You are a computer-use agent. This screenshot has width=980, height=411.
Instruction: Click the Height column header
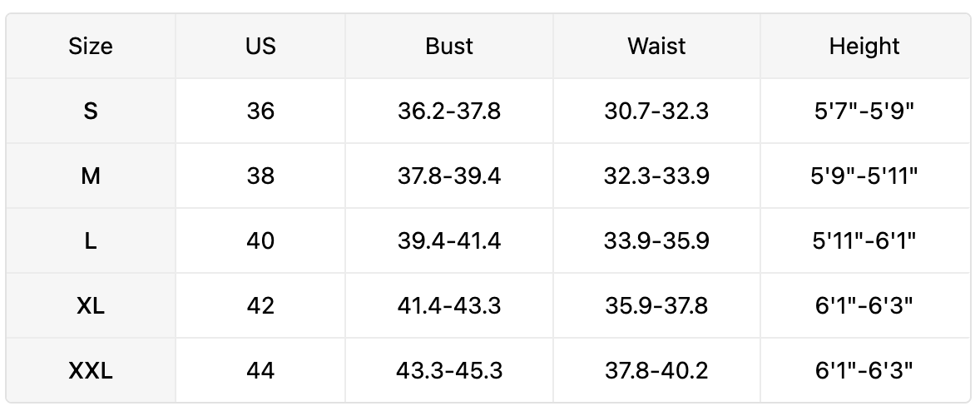pyautogui.click(x=864, y=47)
